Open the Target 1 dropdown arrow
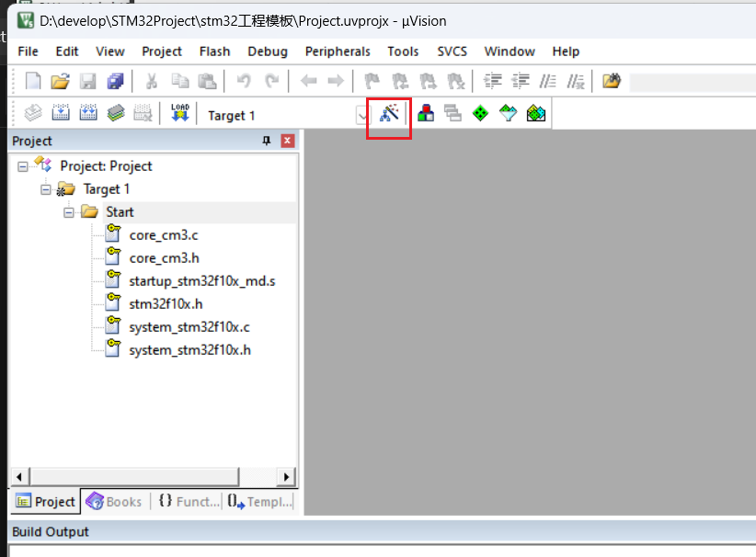This screenshot has height=557, width=756. pyautogui.click(x=362, y=116)
